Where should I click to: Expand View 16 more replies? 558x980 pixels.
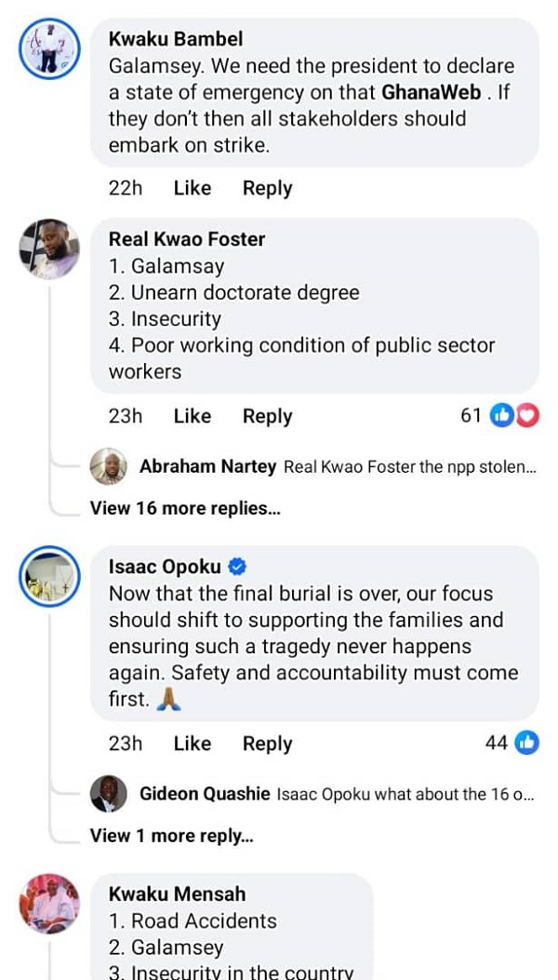coord(185,508)
